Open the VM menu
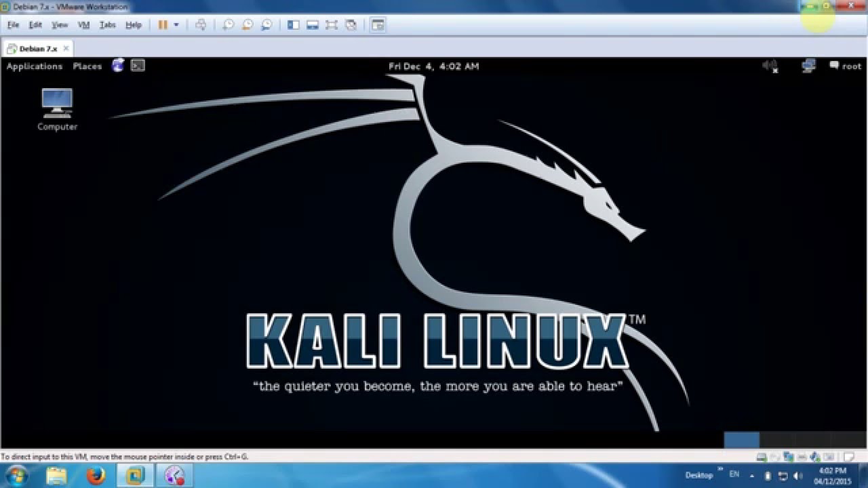Screen dimensions: 868x488 84,25
